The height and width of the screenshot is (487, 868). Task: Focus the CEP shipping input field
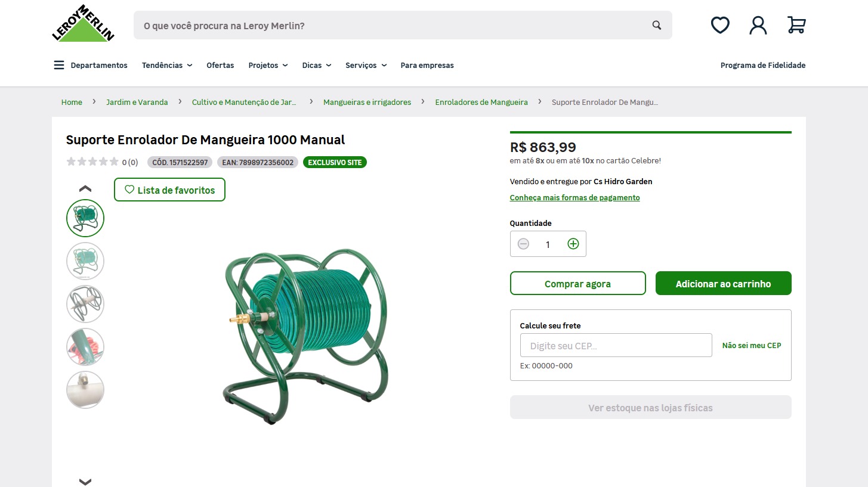coord(616,346)
